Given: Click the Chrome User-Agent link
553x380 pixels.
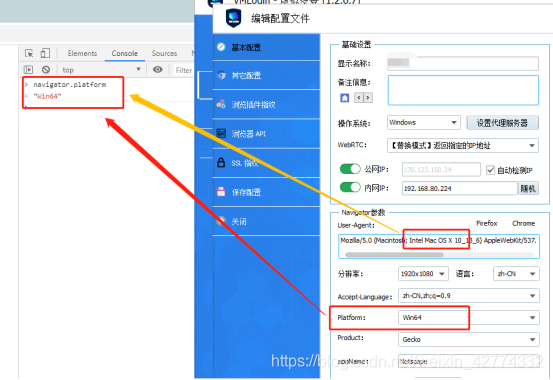Looking at the screenshot, I should pos(523,223).
